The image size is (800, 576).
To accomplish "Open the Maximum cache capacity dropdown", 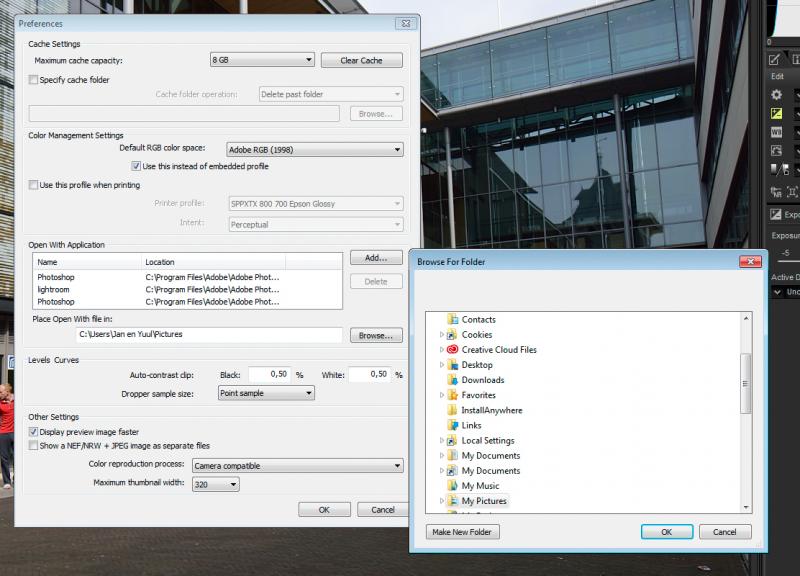I will [x=262, y=60].
